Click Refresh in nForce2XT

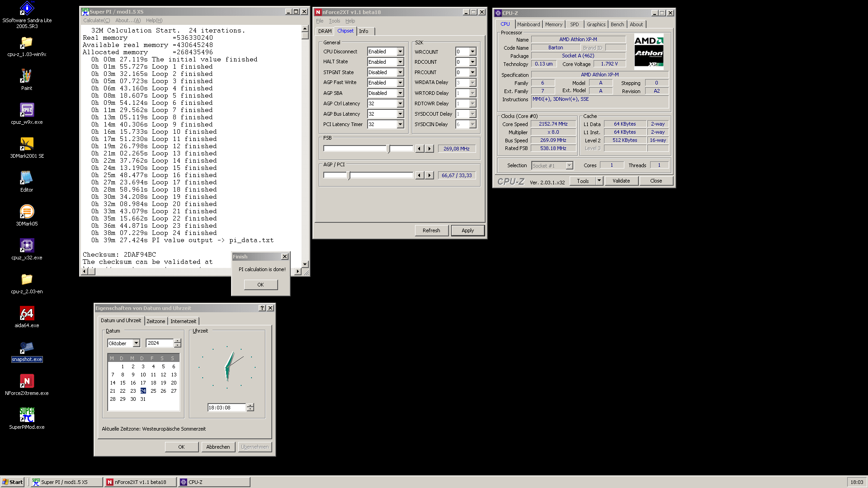click(x=431, y=230)
